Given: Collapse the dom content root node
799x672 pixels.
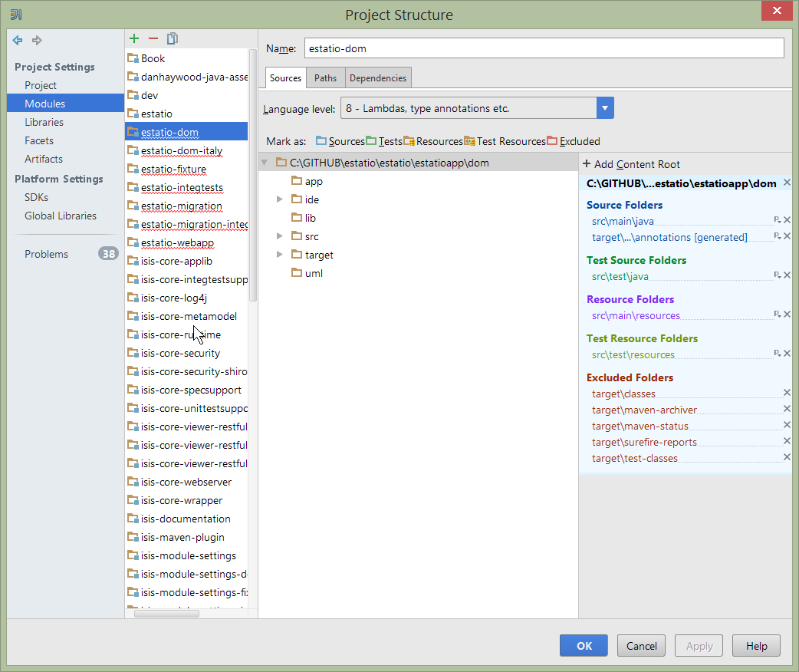Looking at the screenshot, I should [265, 163].
